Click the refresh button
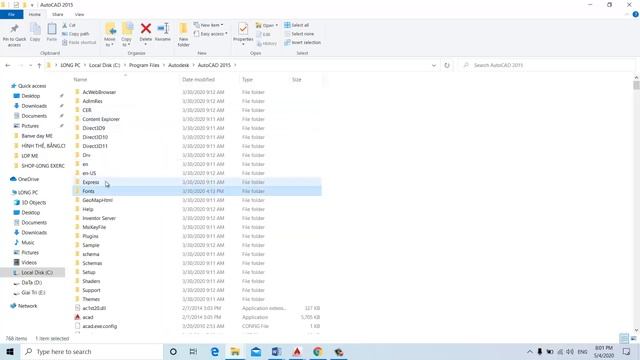640x360 pixels. pyautogui.click(x=447, y=65)
